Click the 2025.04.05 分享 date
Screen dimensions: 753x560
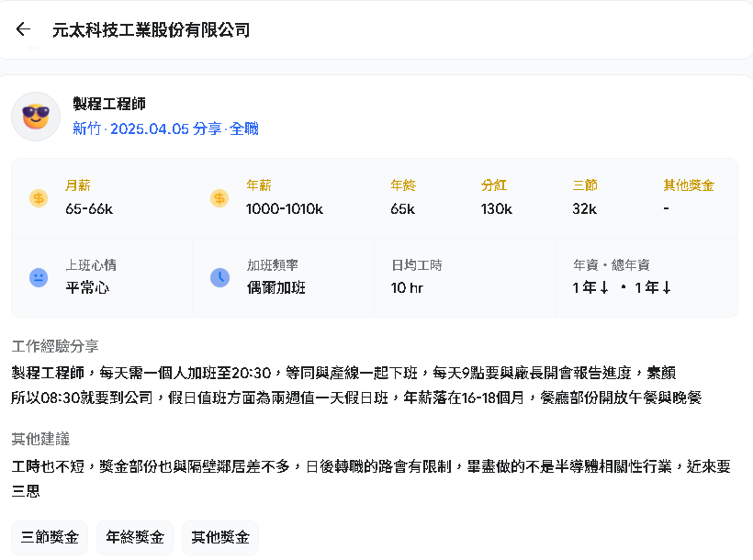pos(165,129)
